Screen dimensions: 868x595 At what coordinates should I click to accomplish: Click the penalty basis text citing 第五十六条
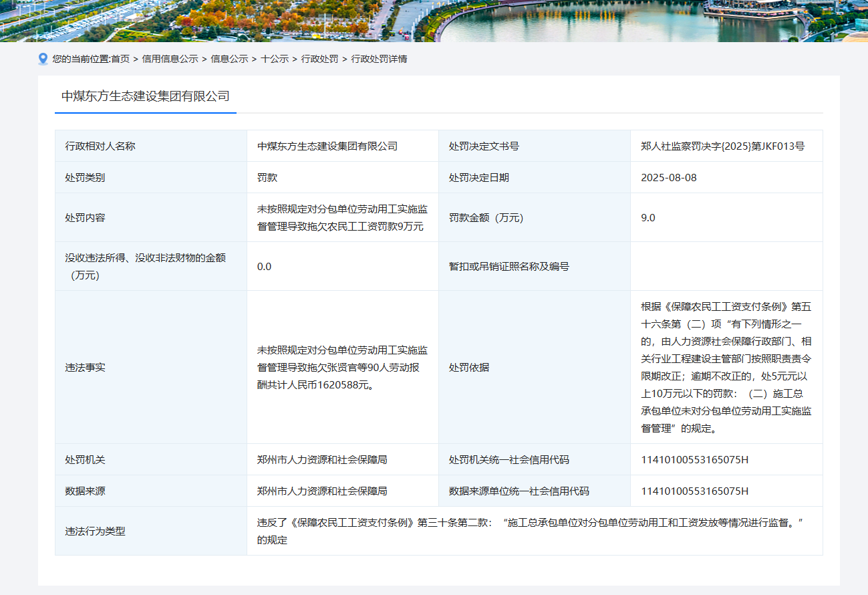coord(726,367)
